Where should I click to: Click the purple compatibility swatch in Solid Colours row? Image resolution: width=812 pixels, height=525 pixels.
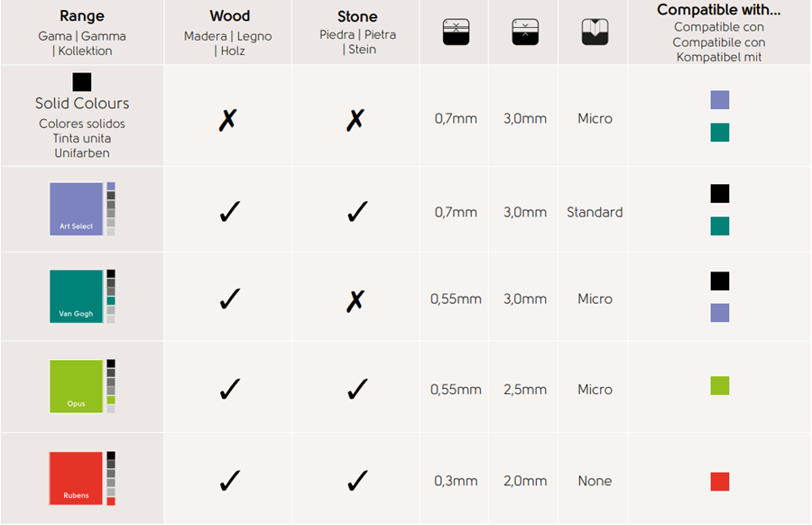point(719,100)
